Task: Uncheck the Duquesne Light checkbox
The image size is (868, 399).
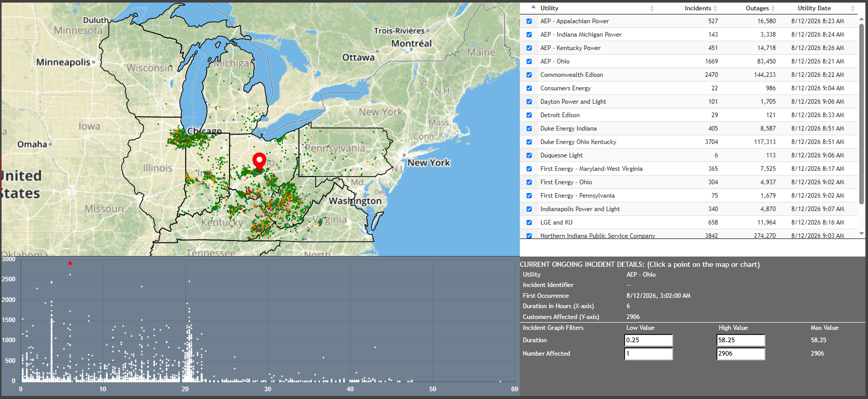Action: coord(529,155)
